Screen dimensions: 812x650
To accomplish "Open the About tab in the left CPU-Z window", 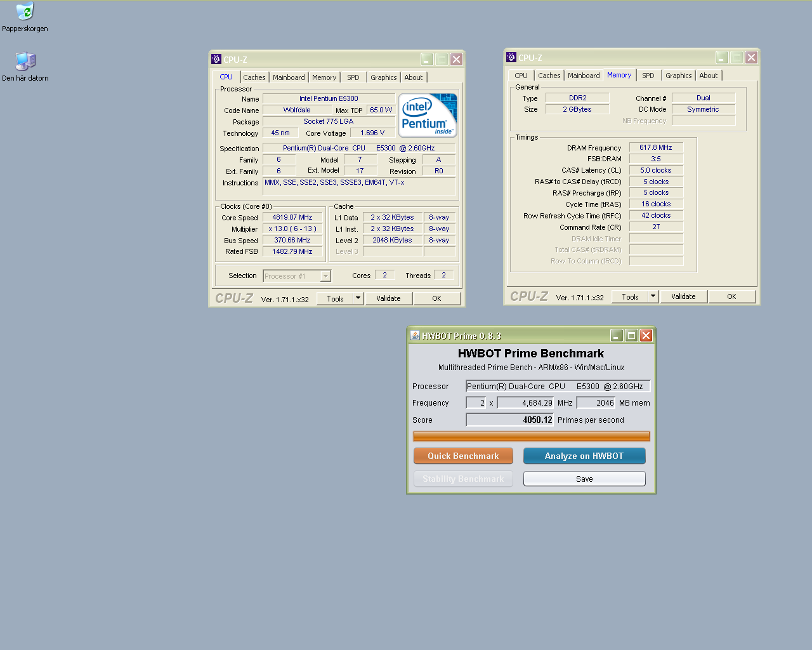I will [414, 77].
